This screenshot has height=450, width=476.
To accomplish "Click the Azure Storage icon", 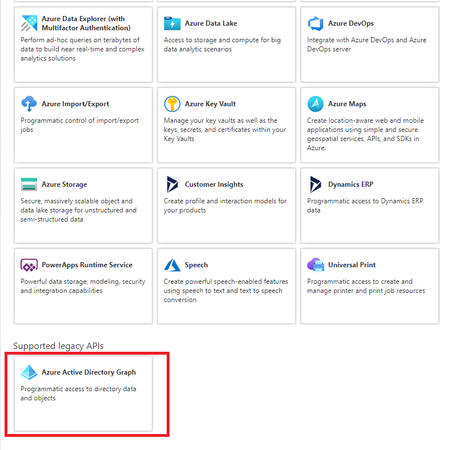I will tap(29, 184).
